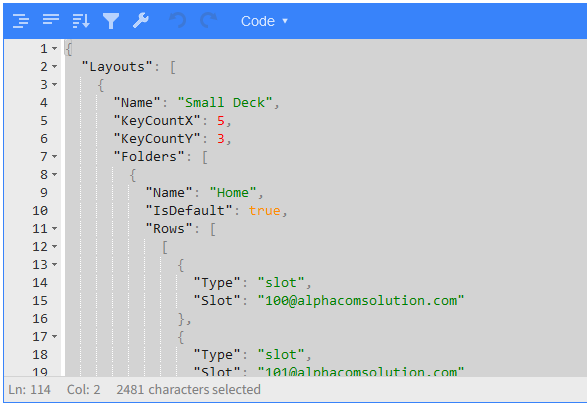Click the format JSON icon
The image size is (587, 407).
pyautogui.click(x=21, y=21)
